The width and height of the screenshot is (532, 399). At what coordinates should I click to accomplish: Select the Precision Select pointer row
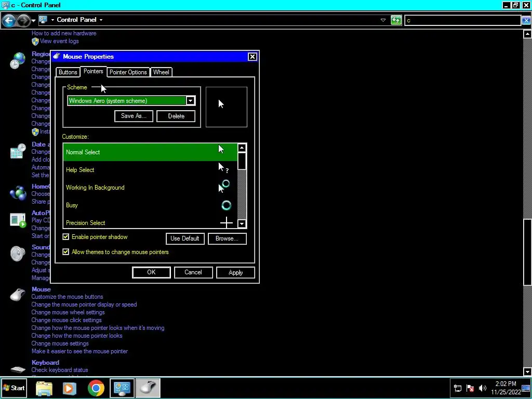pyautogui.click(x=150, y=222)
